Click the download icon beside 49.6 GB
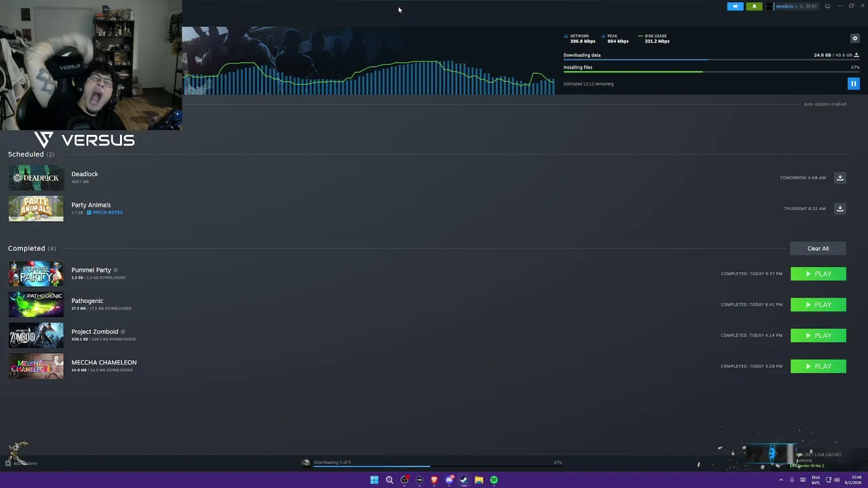Screen dimensions: 868x488 [856, 55]
